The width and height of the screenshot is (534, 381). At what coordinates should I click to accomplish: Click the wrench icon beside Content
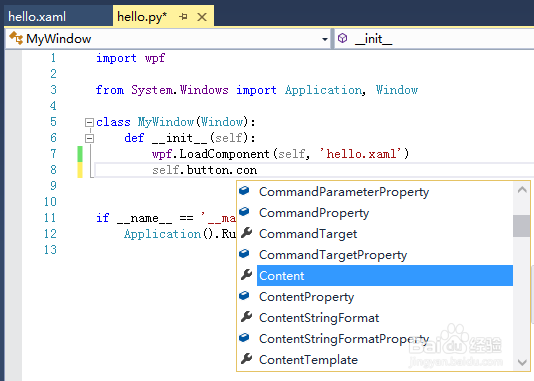(x=246, y=275)
